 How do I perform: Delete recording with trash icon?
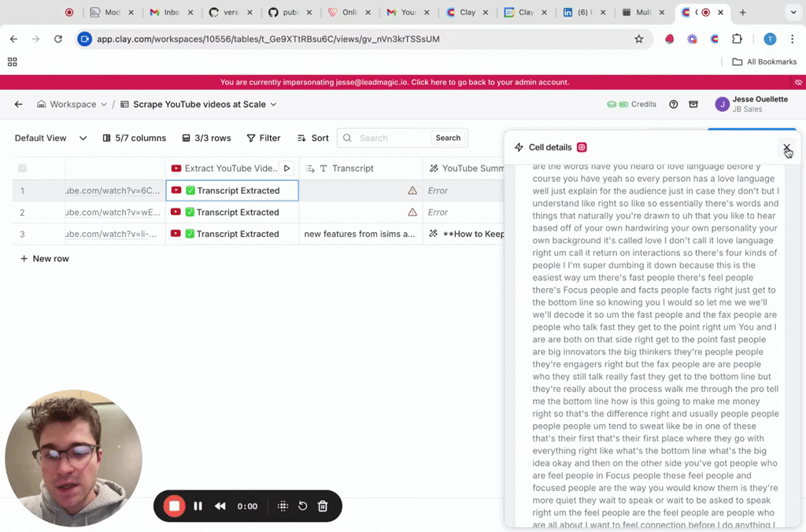[x=323, y=506]
